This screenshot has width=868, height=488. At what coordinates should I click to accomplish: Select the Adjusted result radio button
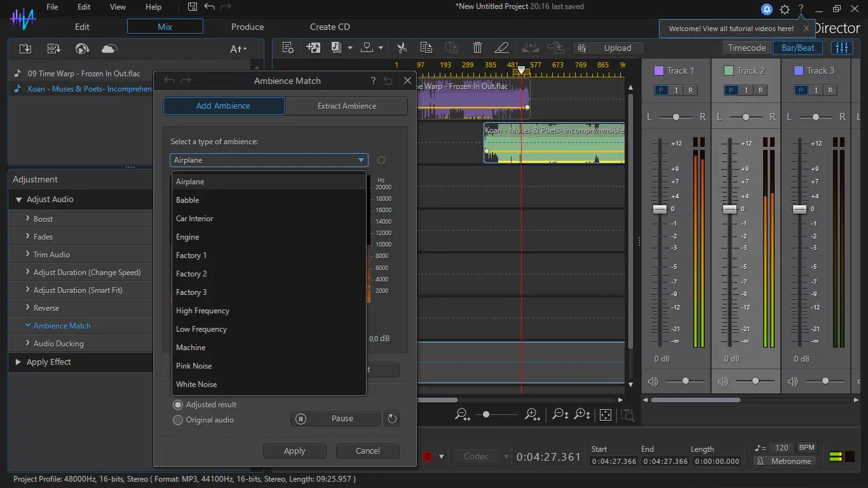tap(178, 405)
